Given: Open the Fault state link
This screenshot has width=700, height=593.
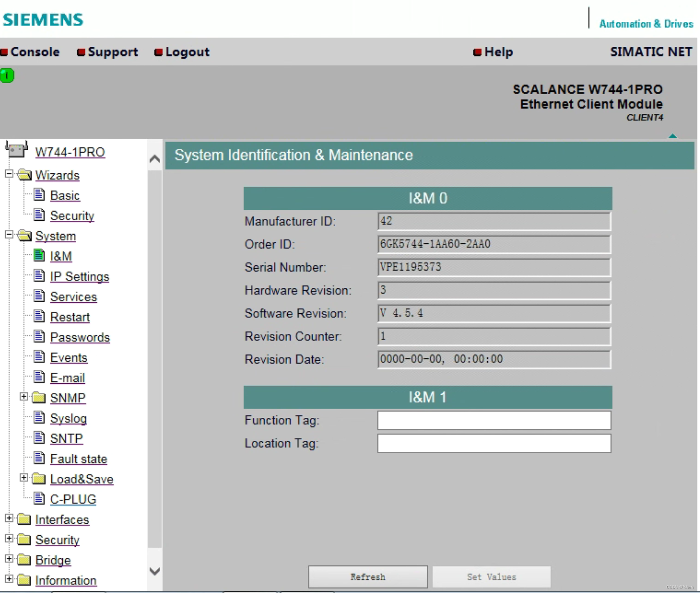Looking at the screenshot, I should (x=79, y=459).
